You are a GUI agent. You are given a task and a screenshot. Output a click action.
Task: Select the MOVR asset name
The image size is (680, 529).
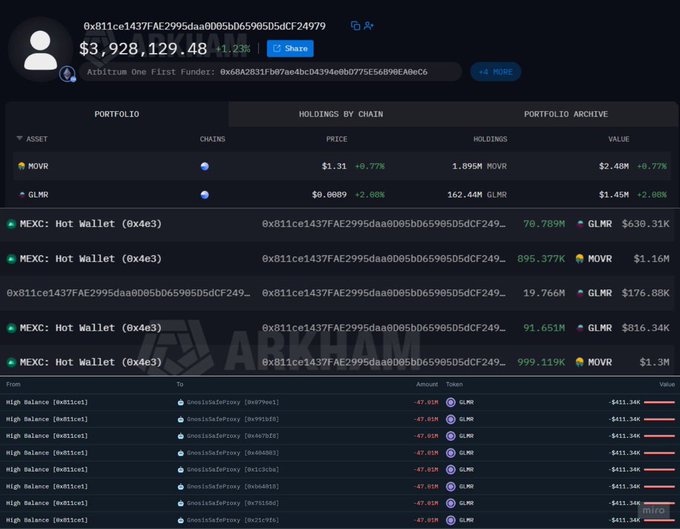(38, 166)
